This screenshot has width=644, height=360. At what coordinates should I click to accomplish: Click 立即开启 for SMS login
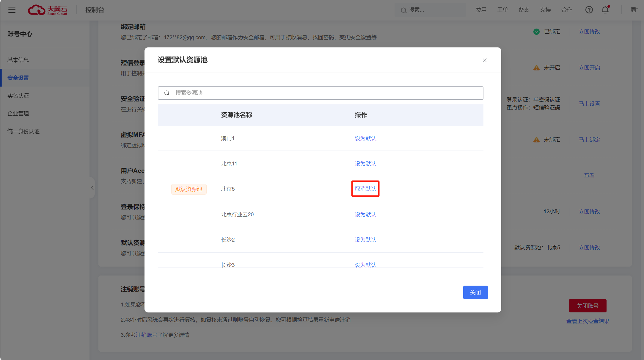tap(589, 68)
